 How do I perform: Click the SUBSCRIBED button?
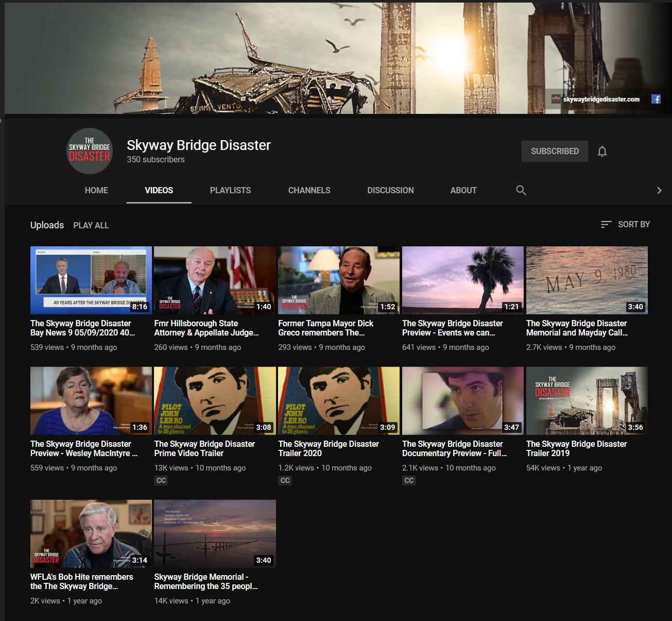tap(555, 152)
